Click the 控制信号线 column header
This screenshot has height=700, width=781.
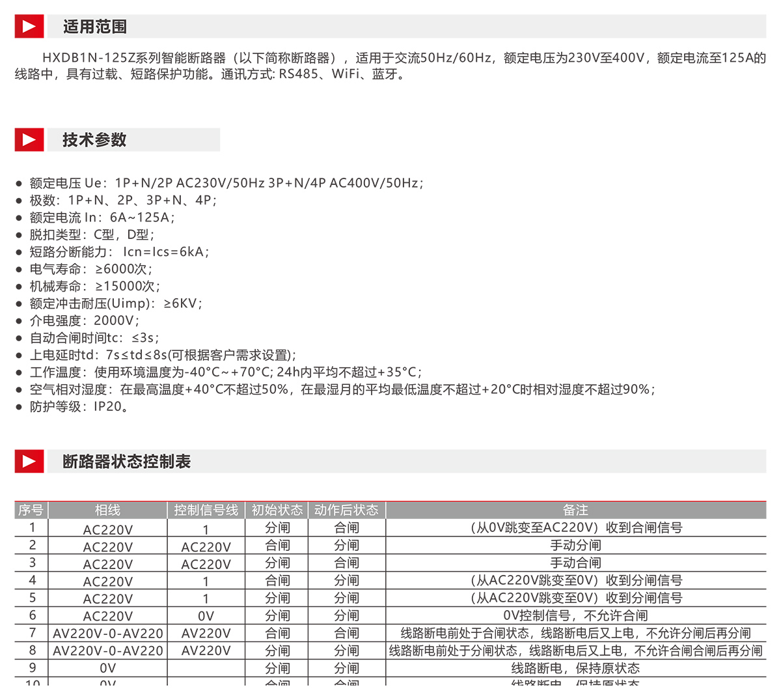click(206, 510)
